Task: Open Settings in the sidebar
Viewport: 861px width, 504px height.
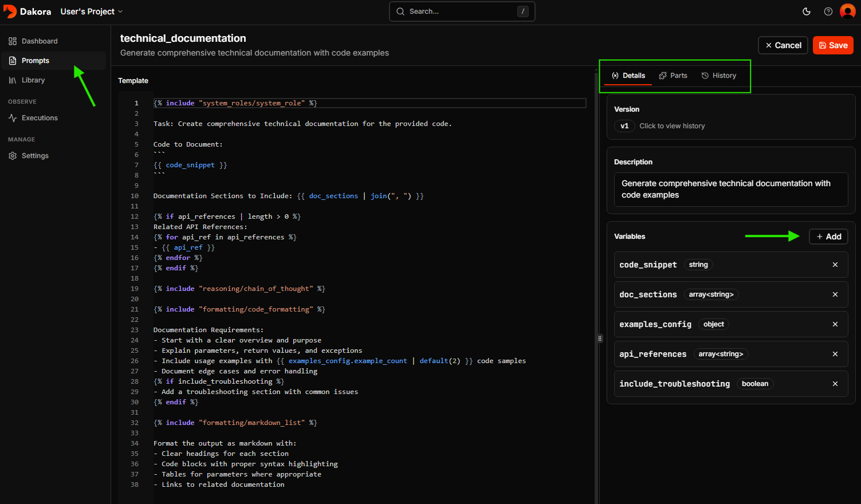Action: pyautogui.click(x=34, y=156)
